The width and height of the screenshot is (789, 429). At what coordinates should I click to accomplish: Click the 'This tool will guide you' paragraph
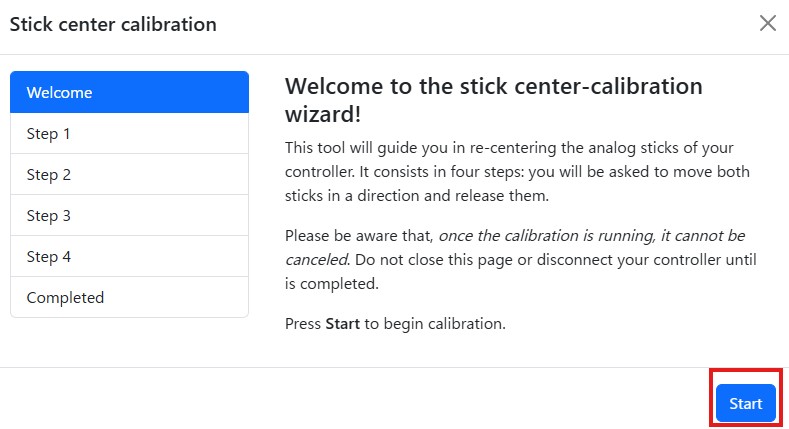click(x=380, y=148)
